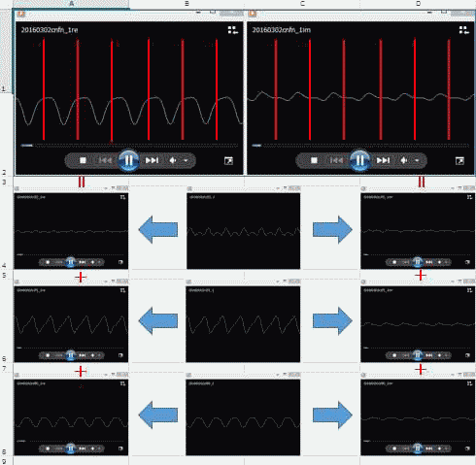Image resolution: width=476 pixels, height=465 pixels.
Task: Select spreadsheet column header A
Action: (71, 4)
